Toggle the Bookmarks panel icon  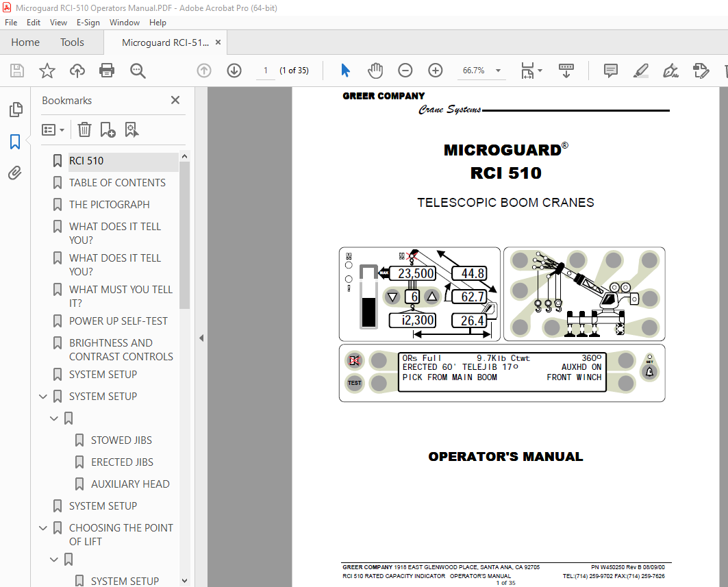click(15, 142)
